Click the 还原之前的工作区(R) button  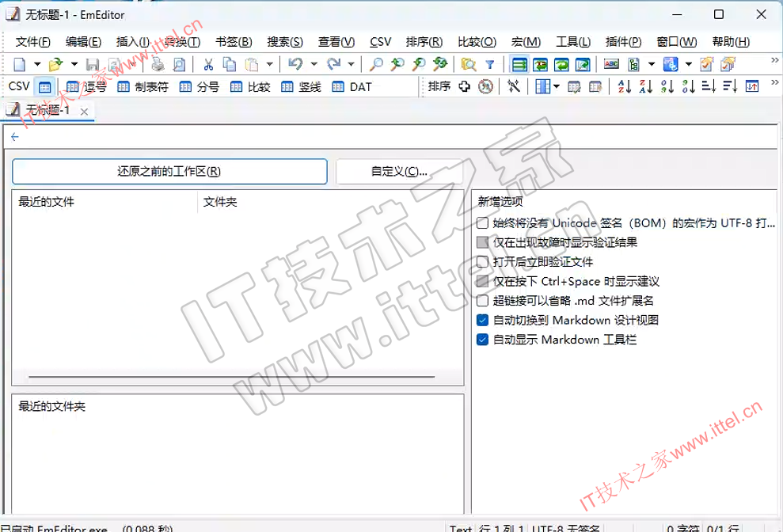[169, 172]
